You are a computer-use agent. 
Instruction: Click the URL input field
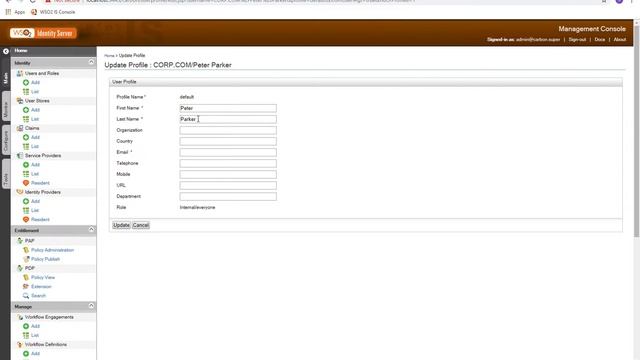coord(228,185)
